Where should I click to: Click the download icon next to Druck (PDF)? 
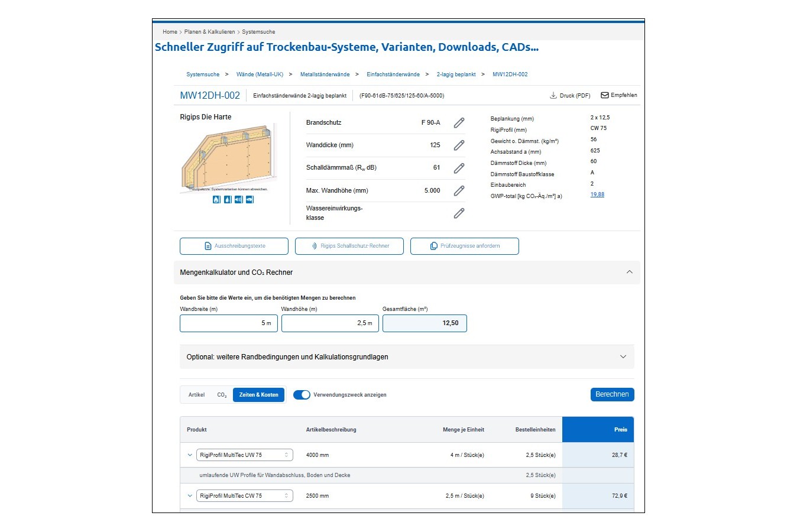tap(553, 95)
